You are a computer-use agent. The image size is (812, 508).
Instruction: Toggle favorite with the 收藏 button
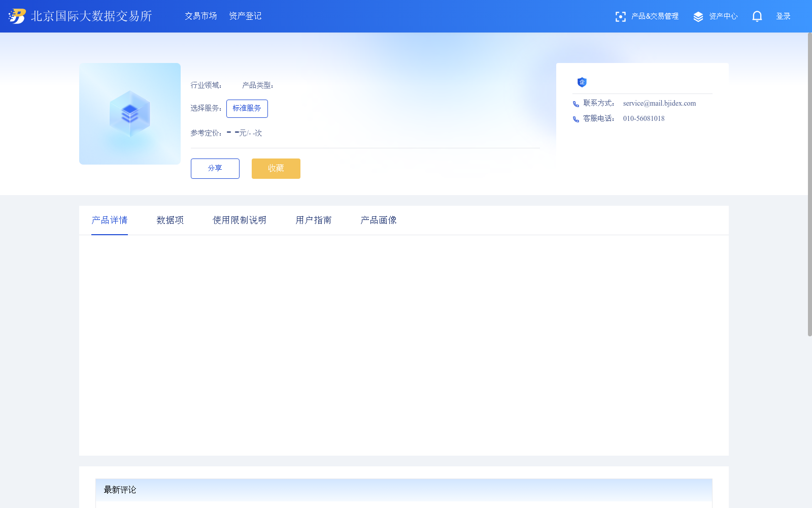pos(276,168)
